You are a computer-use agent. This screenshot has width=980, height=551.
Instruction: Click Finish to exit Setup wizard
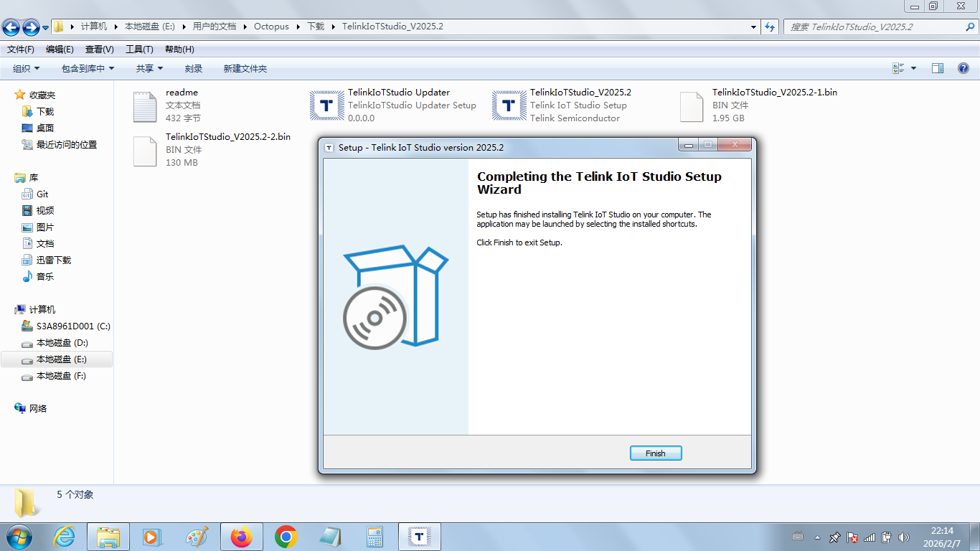(x=655, y=453)
